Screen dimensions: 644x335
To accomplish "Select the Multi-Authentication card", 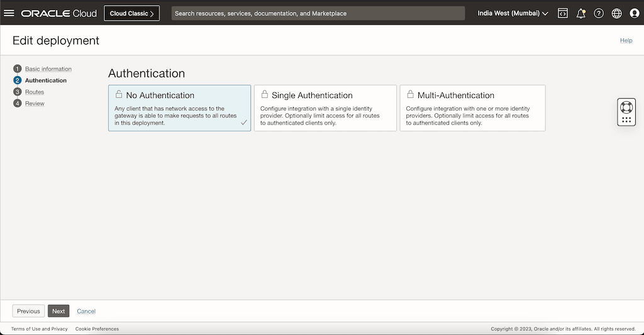I will tap(472, 108).
